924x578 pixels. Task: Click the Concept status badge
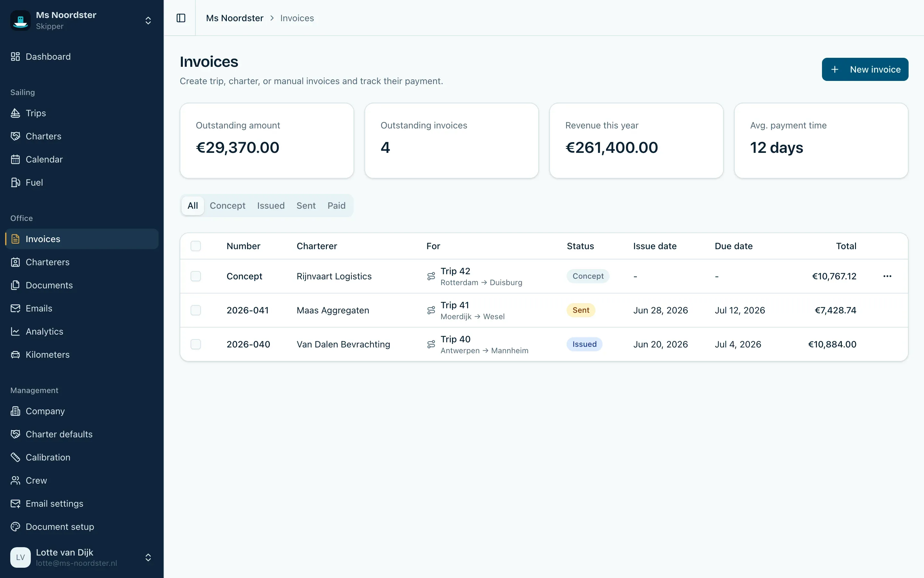[x=588, y=276]
